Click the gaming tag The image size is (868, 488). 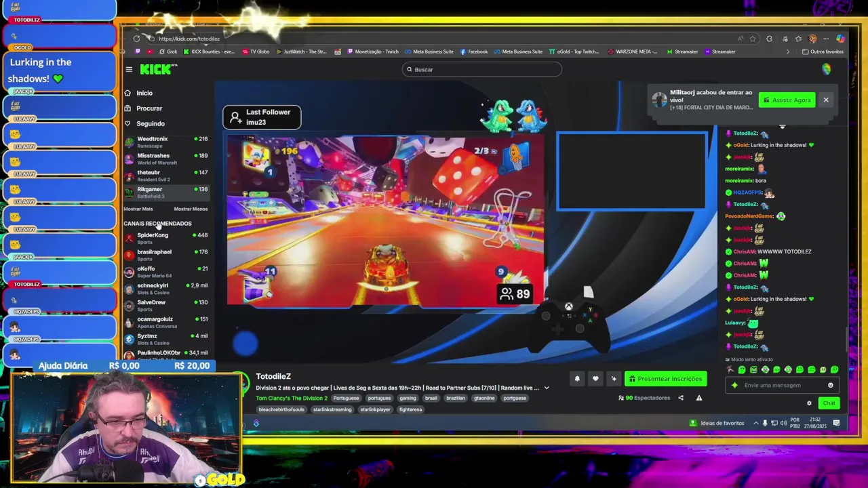(408, 399)
